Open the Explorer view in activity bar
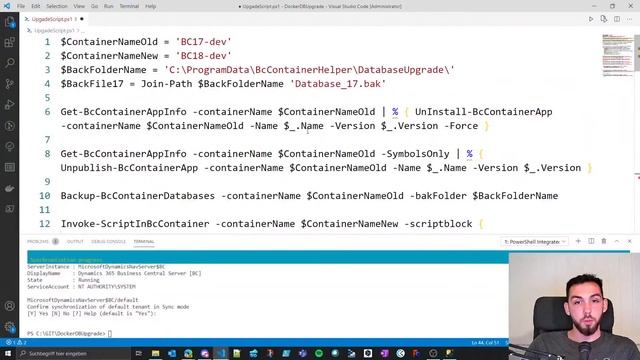This screenshot has height=360, width=640. (x=9, y=22)
